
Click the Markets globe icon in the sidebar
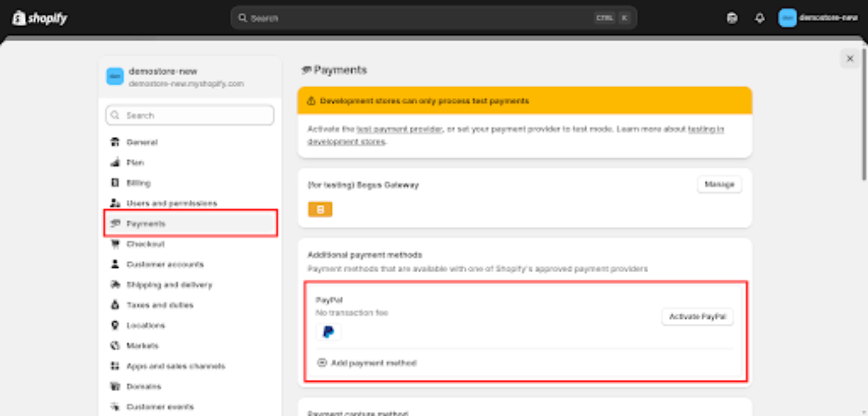[115, 345]
